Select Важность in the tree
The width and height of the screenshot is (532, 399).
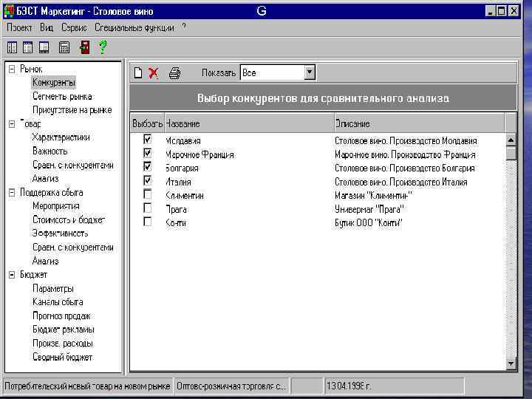(50, 151)
